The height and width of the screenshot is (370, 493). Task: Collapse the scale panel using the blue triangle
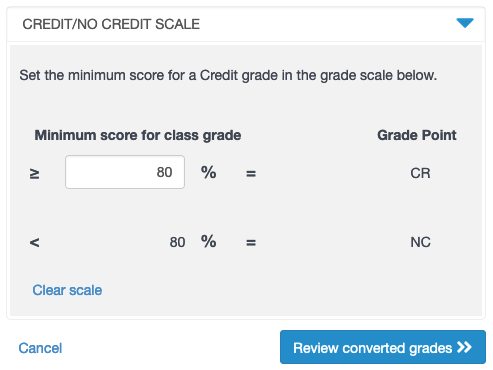click(465, 23)
